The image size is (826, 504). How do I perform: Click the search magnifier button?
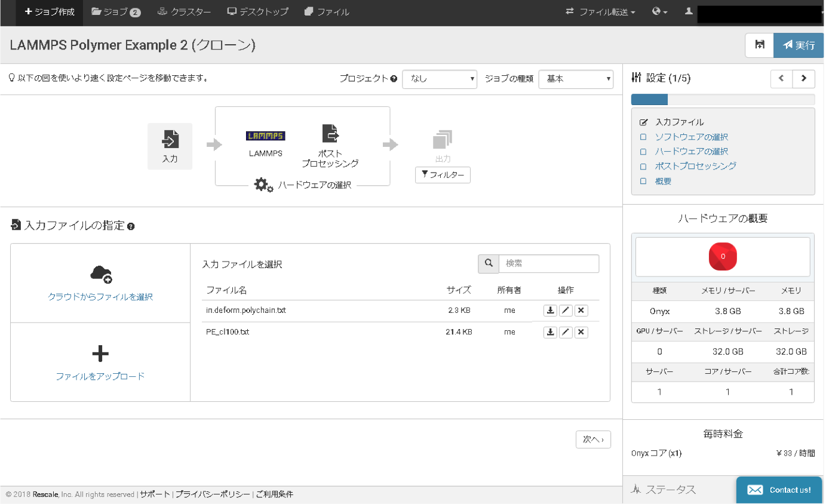point(489,263)
